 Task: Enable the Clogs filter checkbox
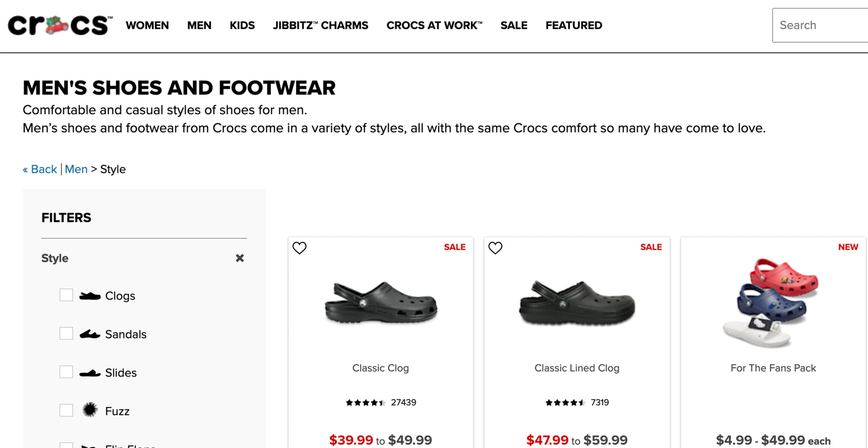pos(66,295)
